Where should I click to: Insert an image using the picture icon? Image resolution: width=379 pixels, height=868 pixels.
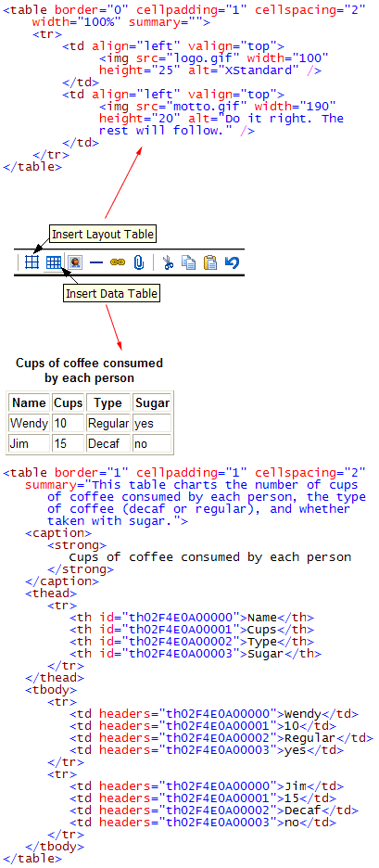[x=75, y=262]
